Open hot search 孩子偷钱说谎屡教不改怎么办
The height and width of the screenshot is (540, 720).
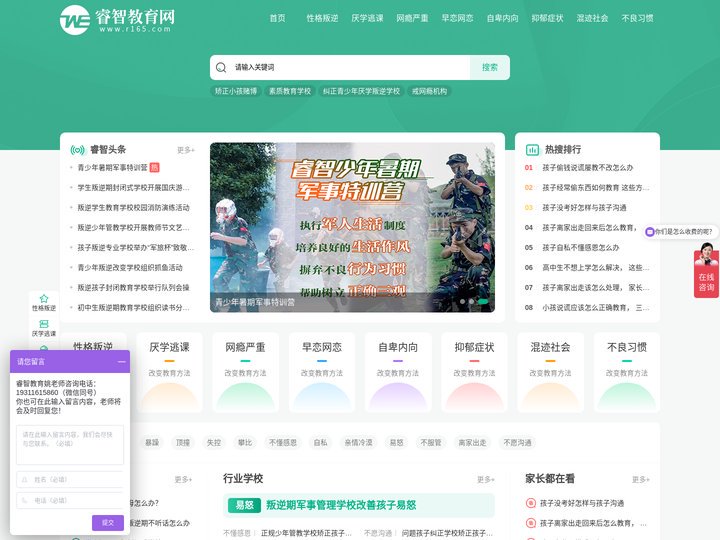587,168
